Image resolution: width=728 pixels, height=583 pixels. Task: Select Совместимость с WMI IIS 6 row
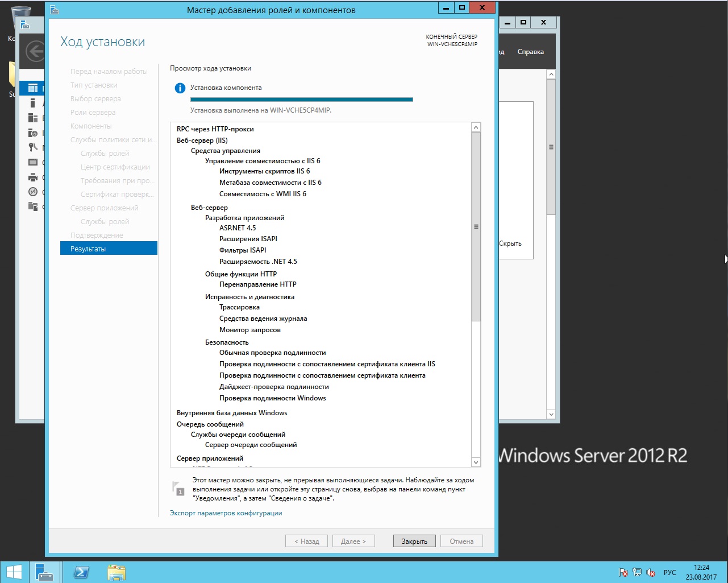[x=263, y=194]
